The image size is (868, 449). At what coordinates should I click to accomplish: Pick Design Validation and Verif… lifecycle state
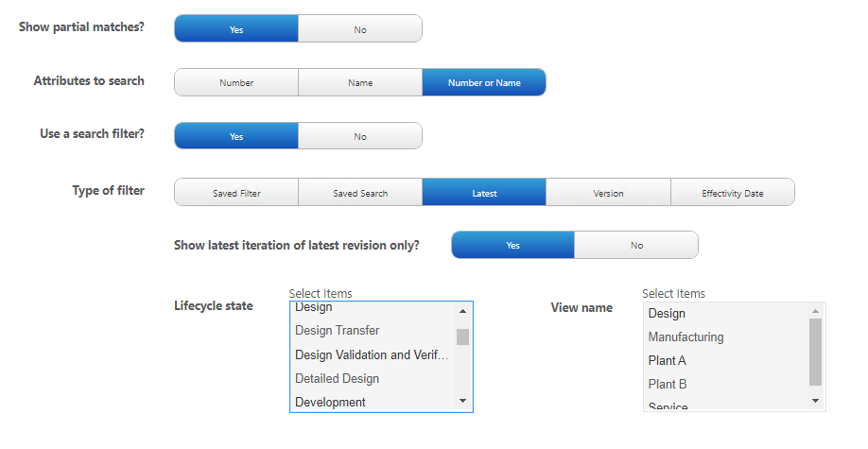point(373,354)
